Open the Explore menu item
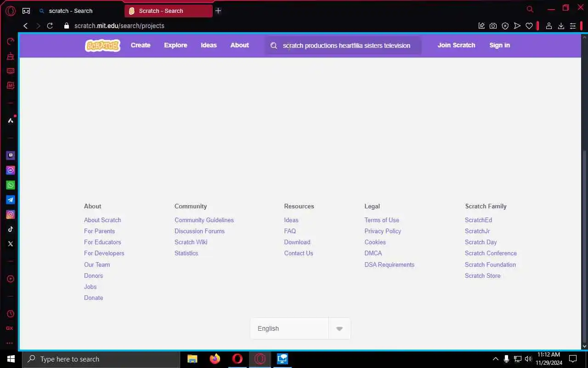 tap(175, 45)
